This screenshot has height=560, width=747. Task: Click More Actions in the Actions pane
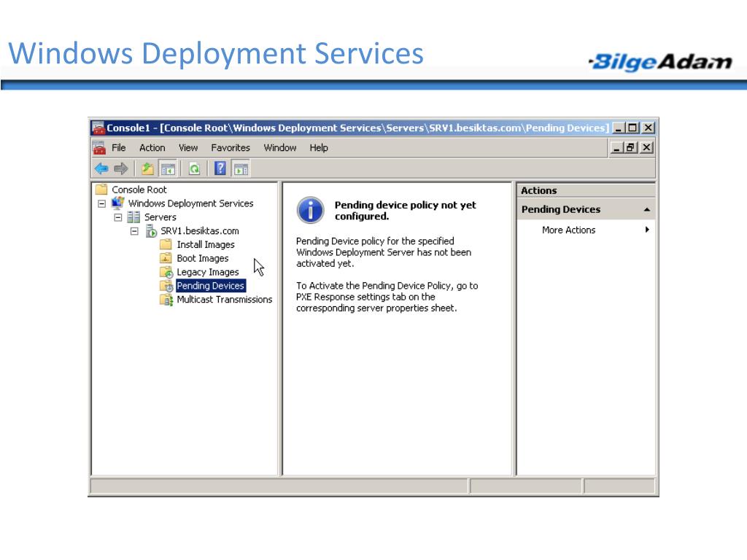(x=568, y=230)
